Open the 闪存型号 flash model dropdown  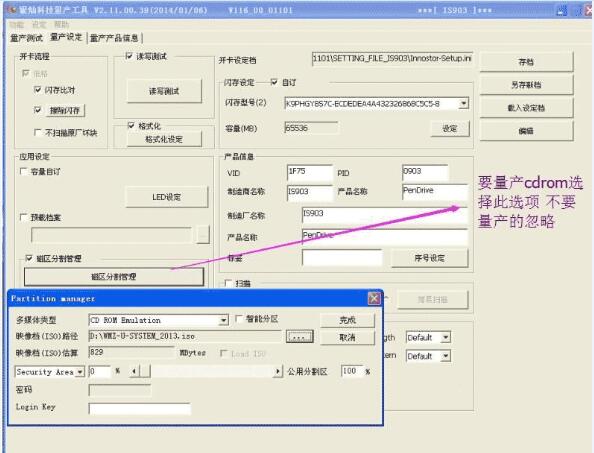464,103
